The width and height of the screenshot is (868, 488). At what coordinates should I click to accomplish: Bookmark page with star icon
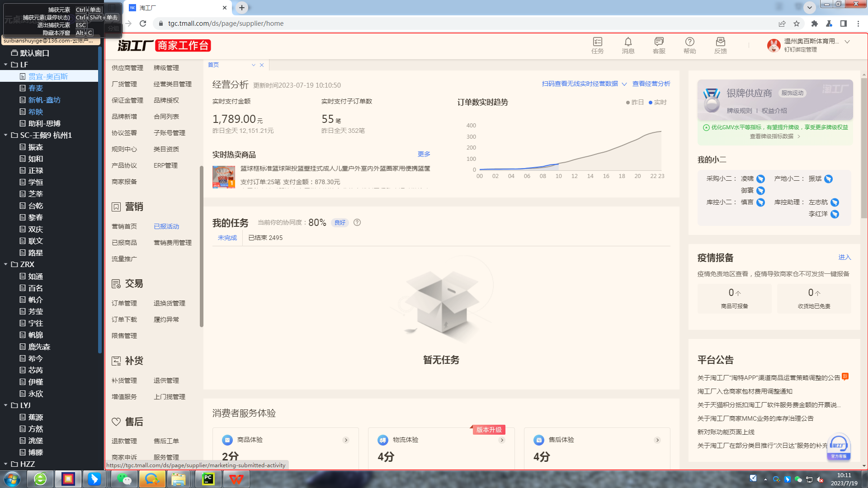[x=797, y=23]
